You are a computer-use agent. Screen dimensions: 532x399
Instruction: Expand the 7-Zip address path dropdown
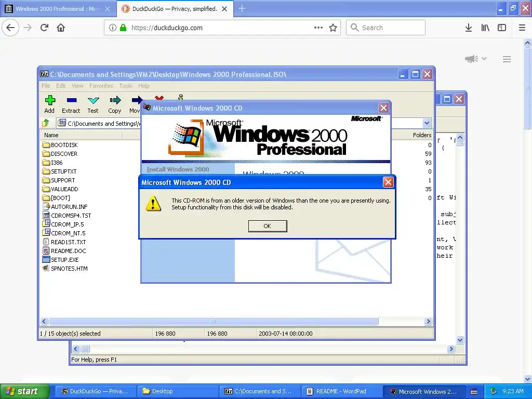point(427,123)
